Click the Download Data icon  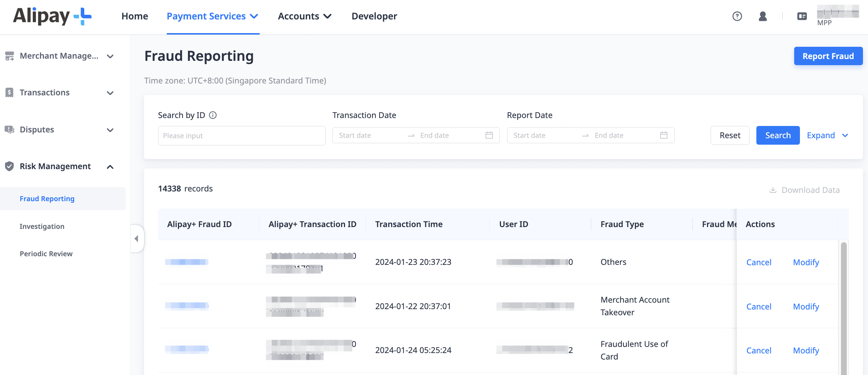click(x=773, y=190)
